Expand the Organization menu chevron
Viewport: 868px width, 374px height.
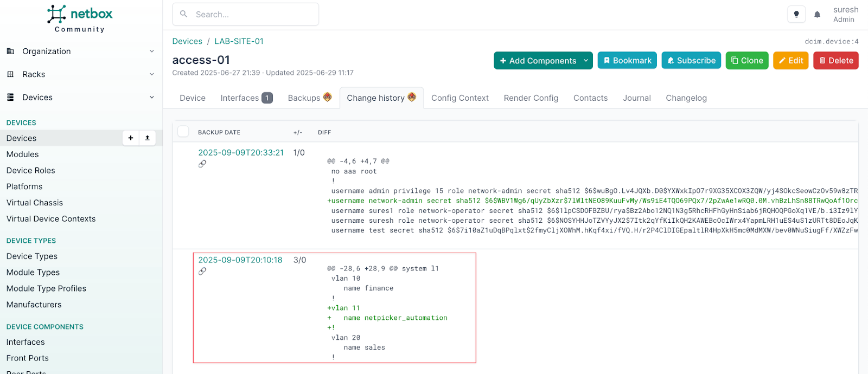[x=152, y=51]
